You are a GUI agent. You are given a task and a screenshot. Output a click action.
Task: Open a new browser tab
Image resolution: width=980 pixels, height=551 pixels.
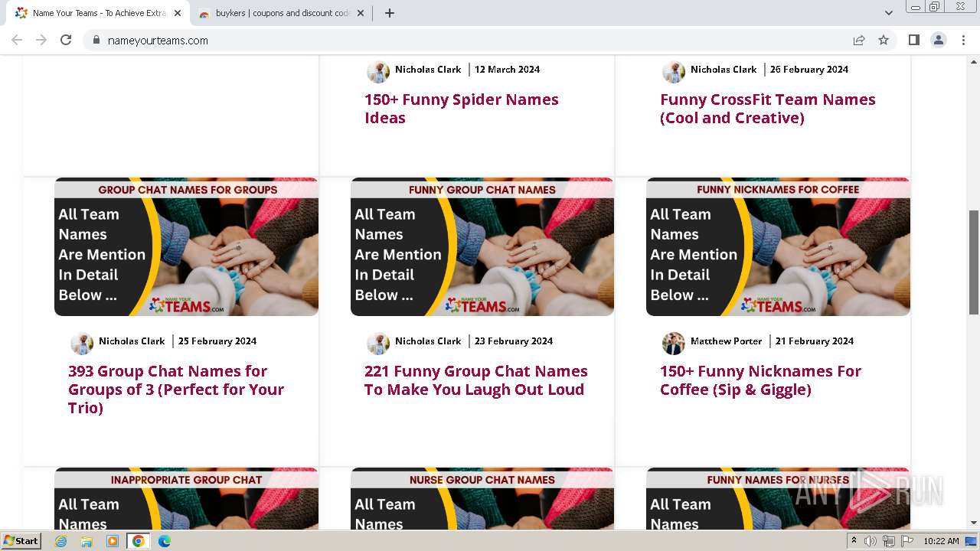click(390, 13)
